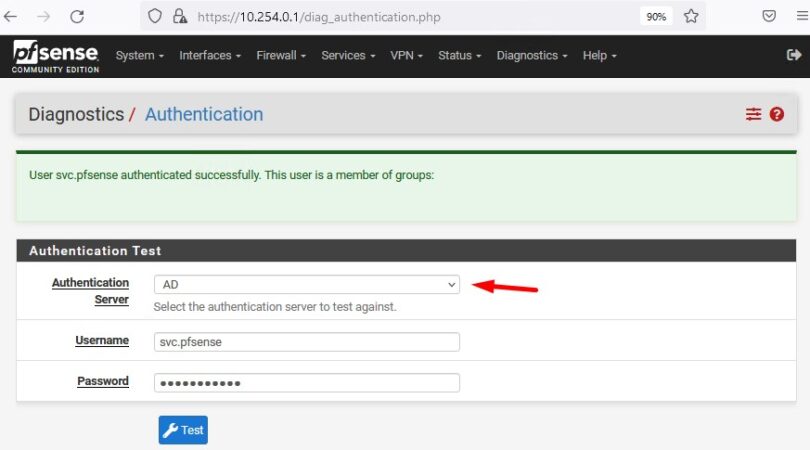Click the red sliders settings icon
Viewport: 810px width, 450px height.
[x=753, y=115]
